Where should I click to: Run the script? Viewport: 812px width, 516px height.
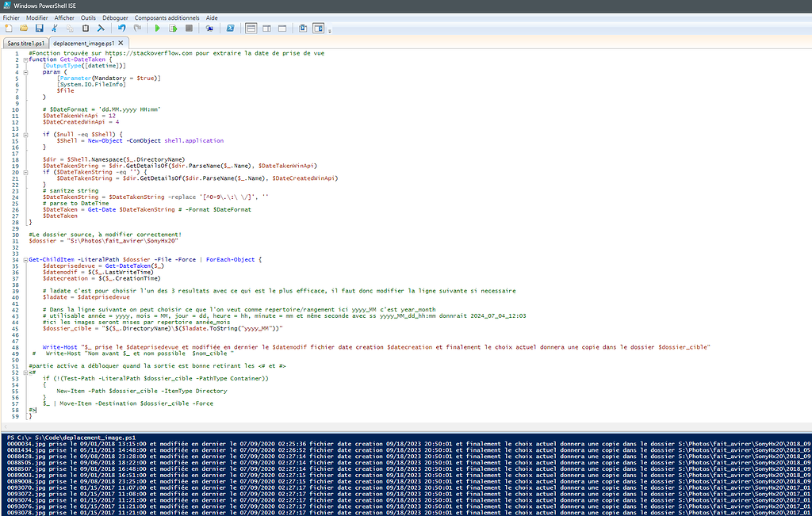(x=157, y=28)
